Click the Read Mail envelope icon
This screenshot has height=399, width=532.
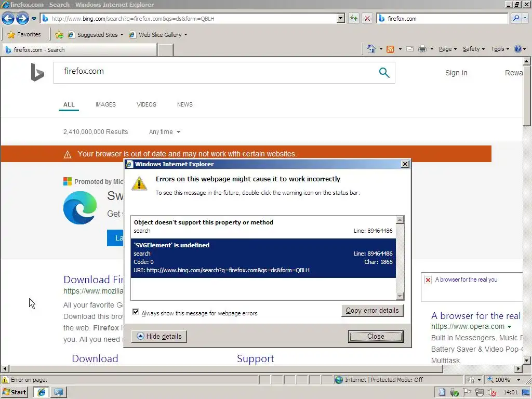pos(410,49)
